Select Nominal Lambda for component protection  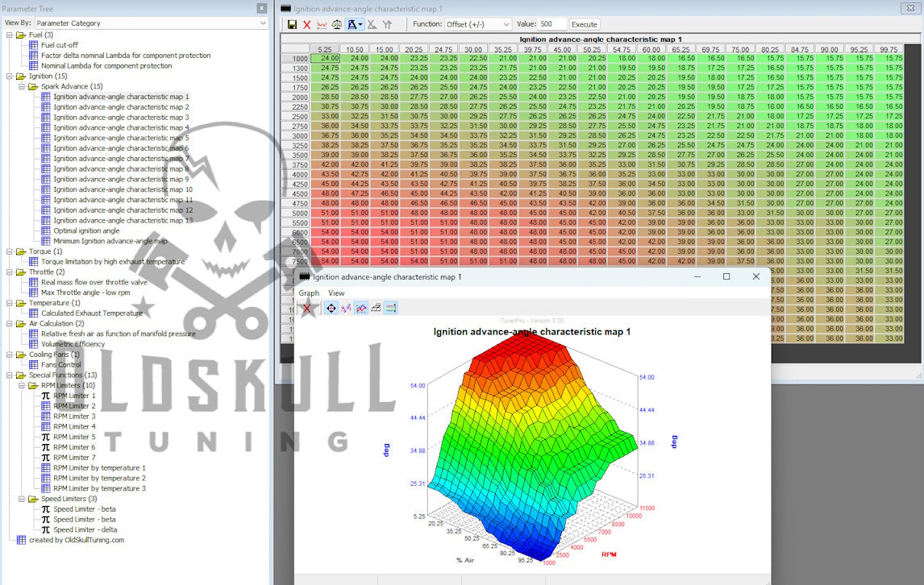pos(106,66)
